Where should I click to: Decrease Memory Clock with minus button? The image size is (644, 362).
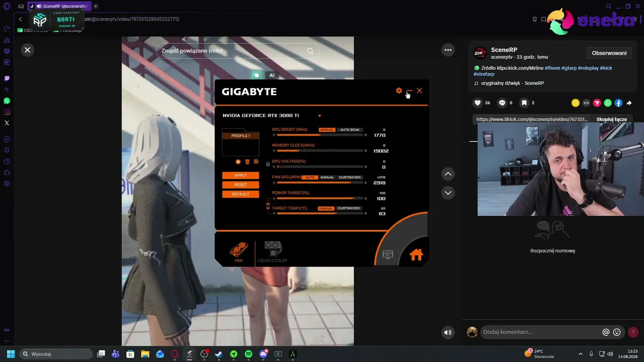tap(274, 151)
